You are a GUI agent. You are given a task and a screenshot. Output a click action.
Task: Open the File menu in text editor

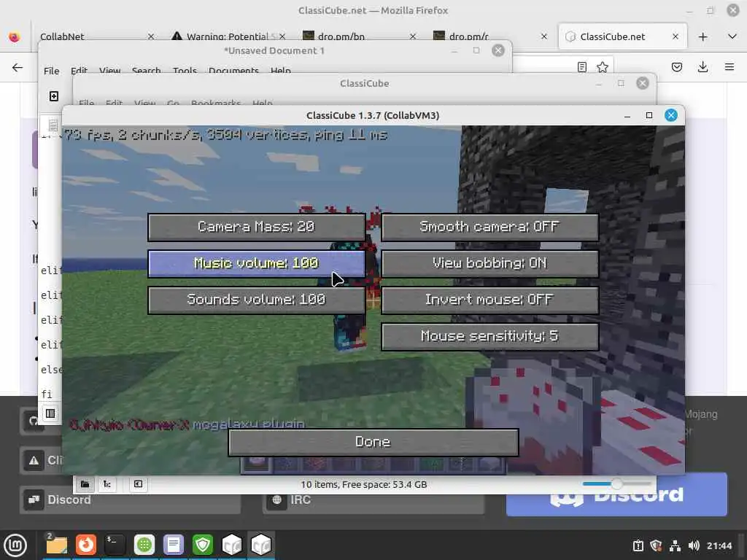(52, 71)
